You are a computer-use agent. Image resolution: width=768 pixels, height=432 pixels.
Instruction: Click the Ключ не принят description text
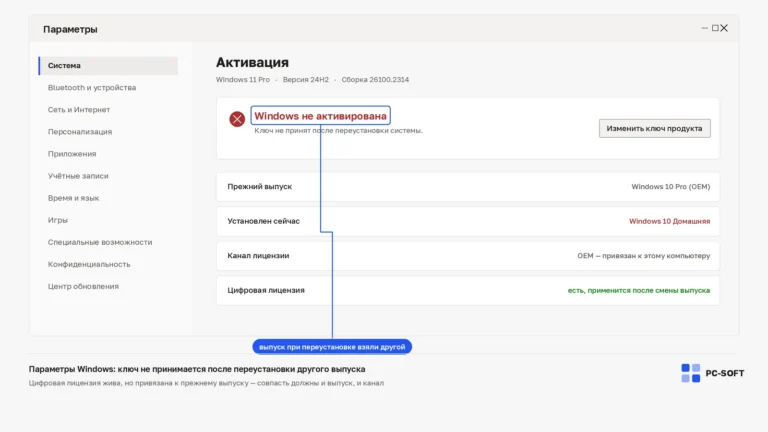338,131
